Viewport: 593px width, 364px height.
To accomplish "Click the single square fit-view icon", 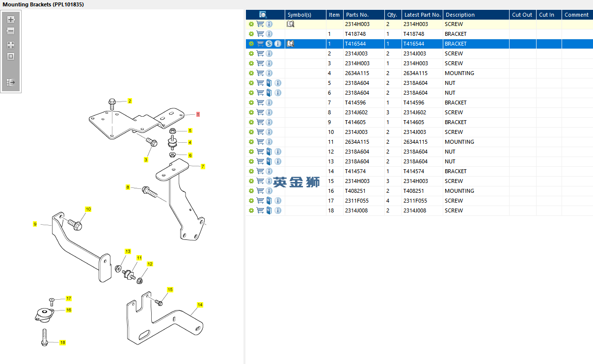I will (11, 56).
